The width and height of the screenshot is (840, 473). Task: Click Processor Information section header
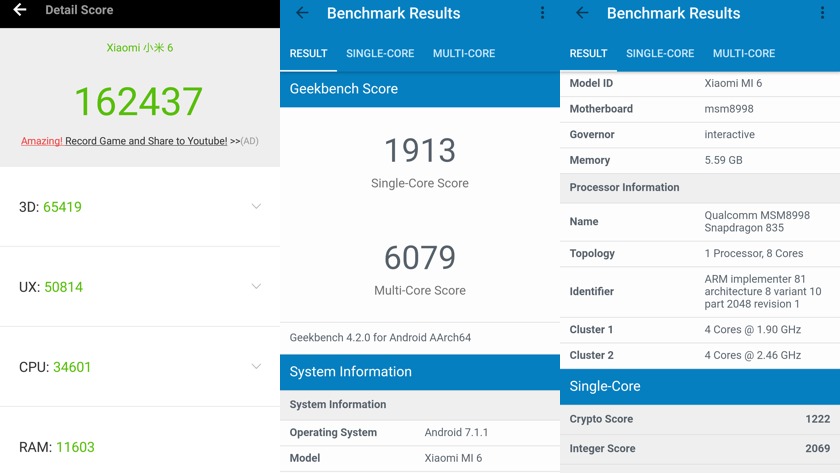click(x=700, y=187)
